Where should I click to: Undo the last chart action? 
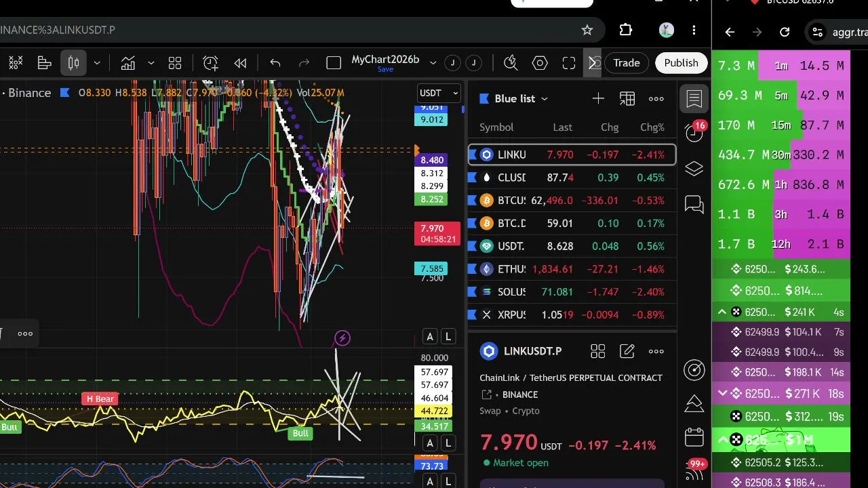(x=275, y=63)
